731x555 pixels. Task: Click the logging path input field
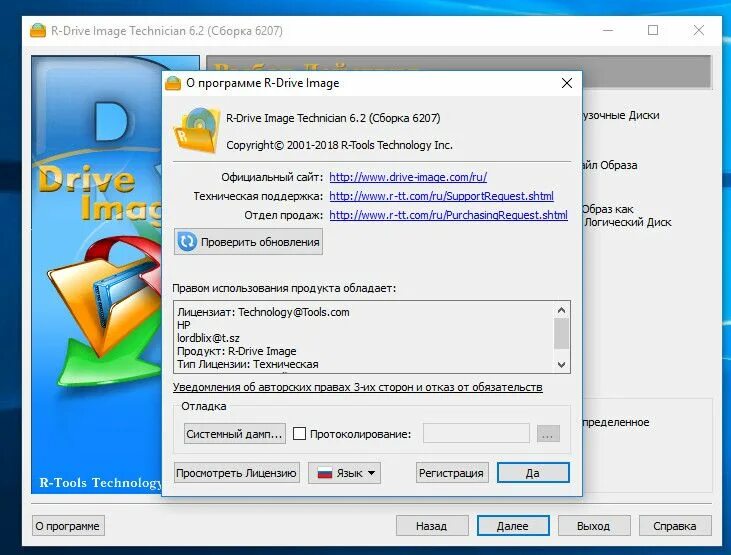point(476,434)
